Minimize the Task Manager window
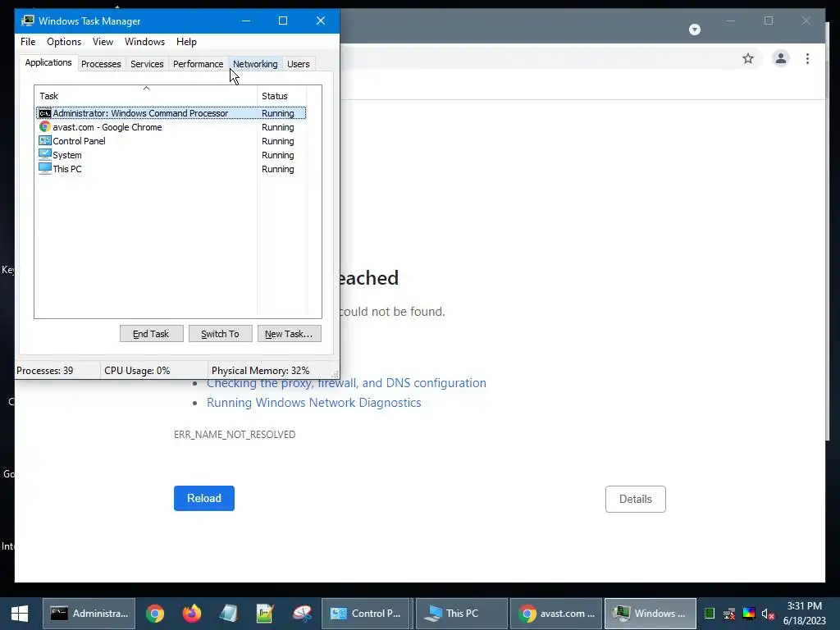Image resolution: width=840 pixels, height=630 pixels. coord(246,21)
